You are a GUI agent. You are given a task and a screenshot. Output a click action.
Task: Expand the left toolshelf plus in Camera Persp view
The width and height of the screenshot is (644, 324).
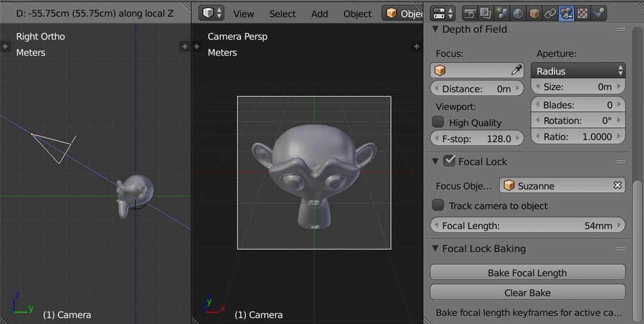point(197,46)
